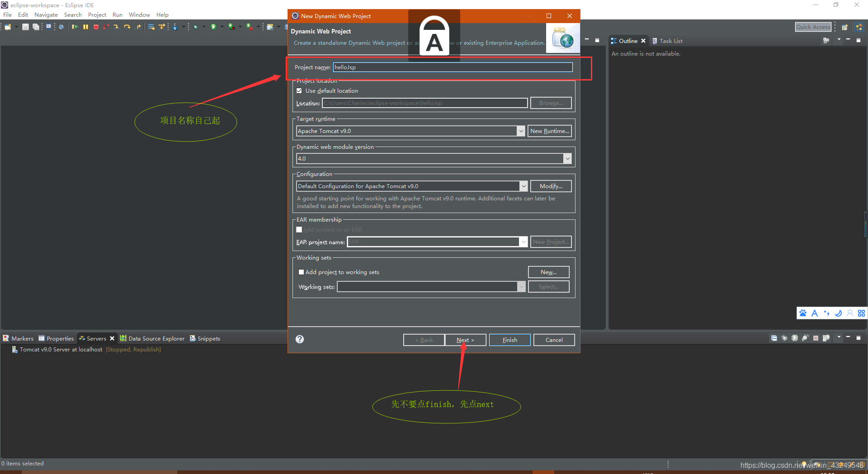Switch to the Data Source Explorer tab
The height and width of the screenshot is (474, 868).
(152, 338)
